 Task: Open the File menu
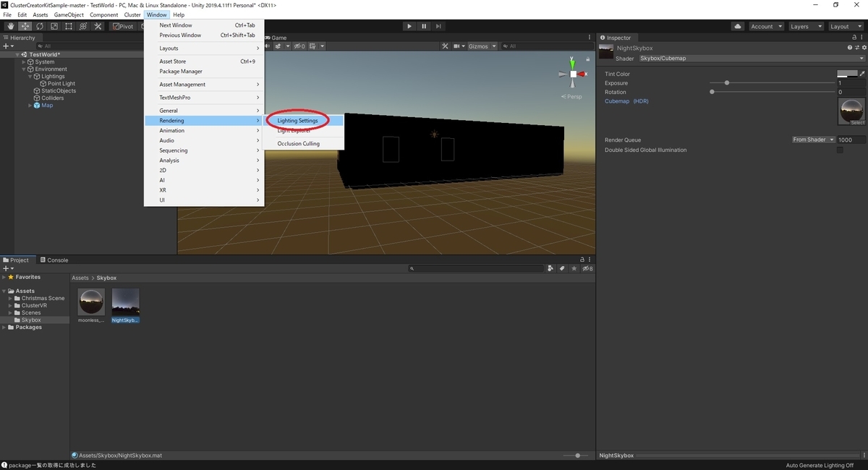(x=7, y=14)
